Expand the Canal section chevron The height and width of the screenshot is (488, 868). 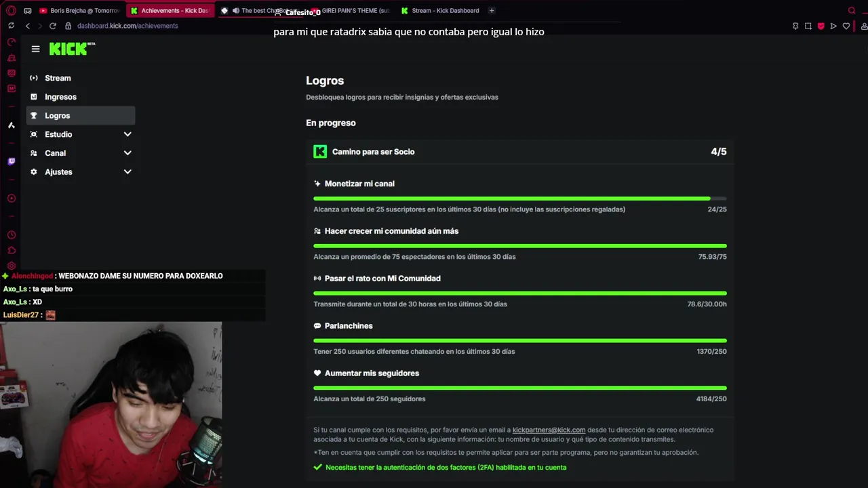[x=127, y=153]
